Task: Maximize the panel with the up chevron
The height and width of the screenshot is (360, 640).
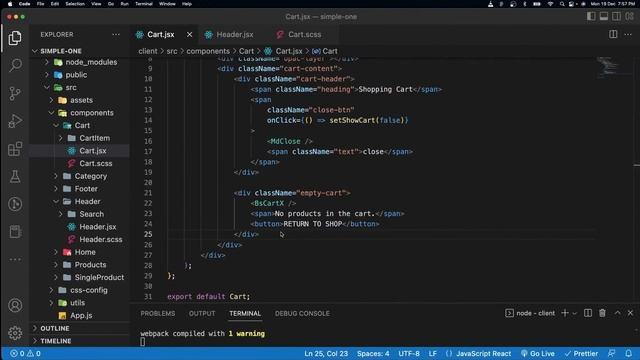Action: [x=618, y=313]
